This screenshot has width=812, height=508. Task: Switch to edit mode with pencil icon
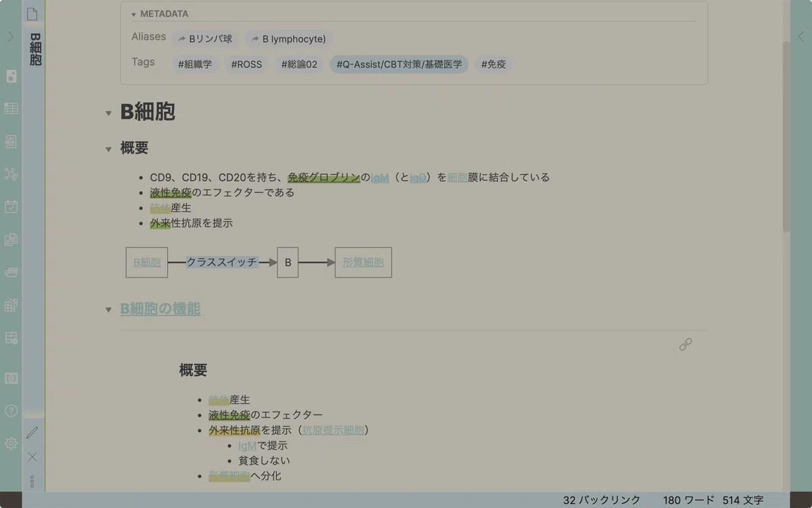[x=32, y=432]
